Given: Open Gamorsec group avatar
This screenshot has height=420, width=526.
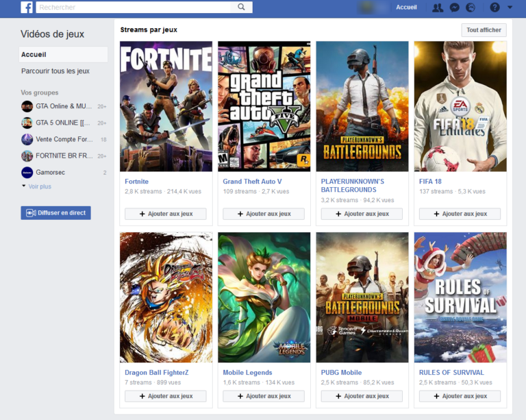Looking at the screenshot, I should [x=27, y=173].
